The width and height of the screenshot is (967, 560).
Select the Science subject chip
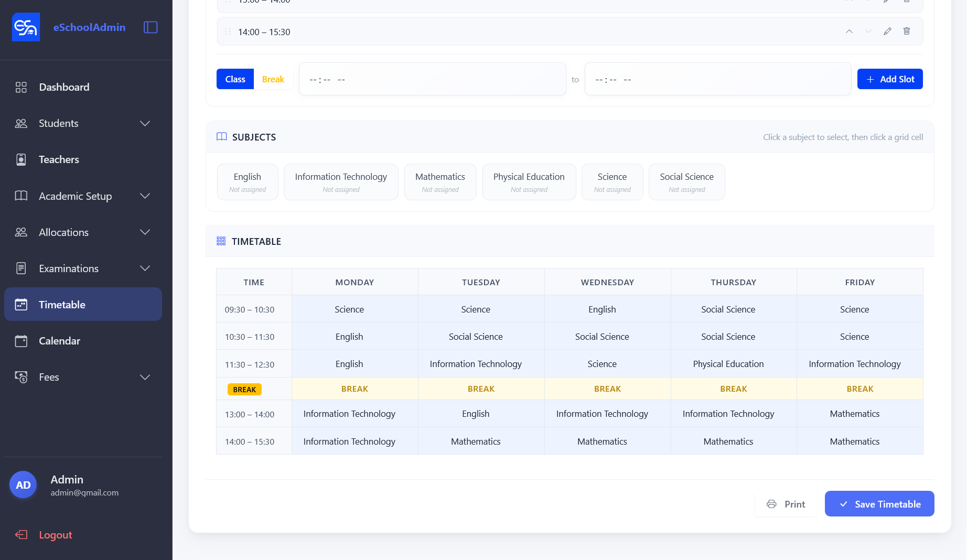click(x=612, y=182)
